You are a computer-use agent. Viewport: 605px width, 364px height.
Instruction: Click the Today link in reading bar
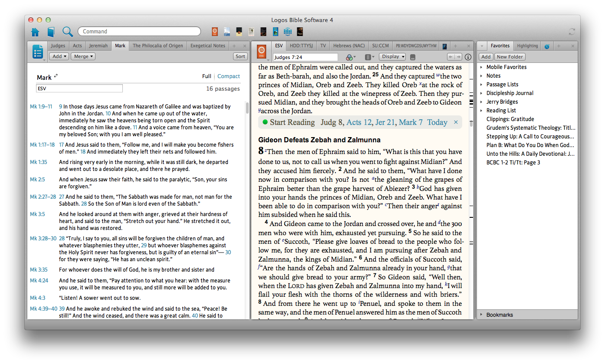[x=437, y=122]
